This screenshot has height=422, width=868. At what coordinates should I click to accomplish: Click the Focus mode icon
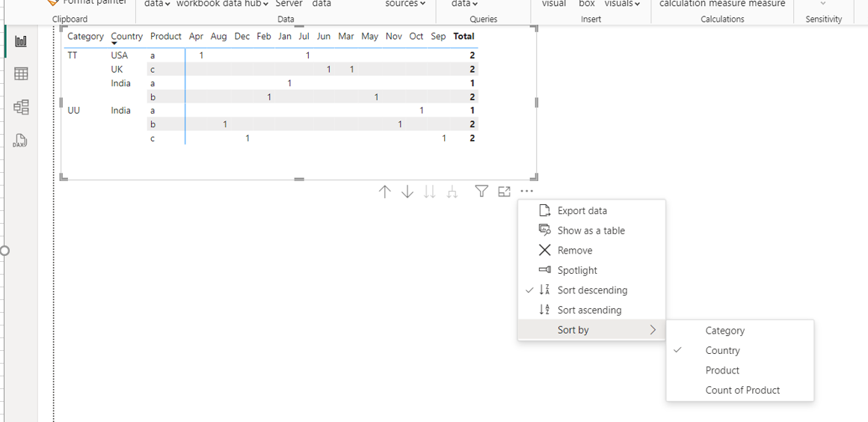pyautogui.click(x=504, y=192)
